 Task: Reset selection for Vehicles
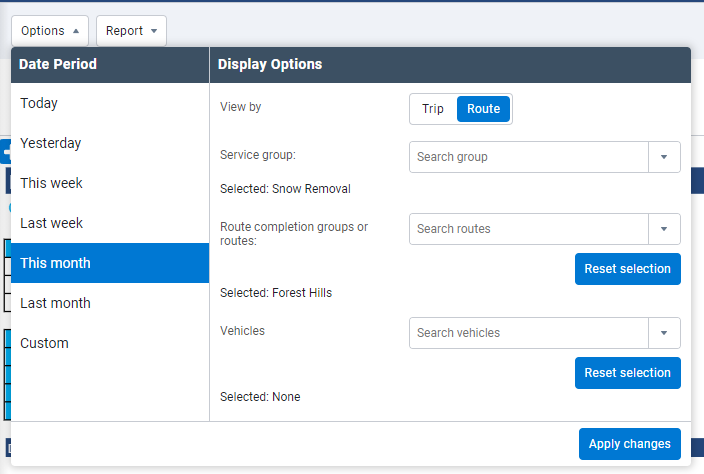click(x=627, y=373)
